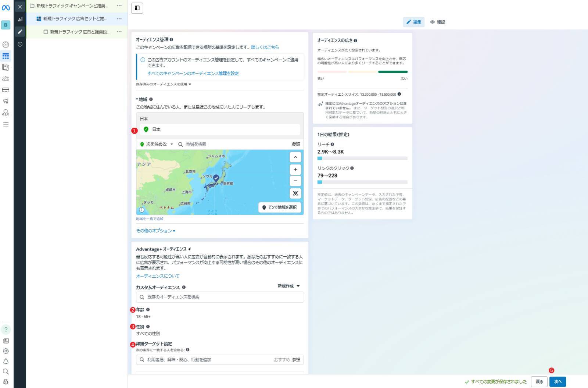Close the editor with the X icon
The height and width of the screenshot is (388, 588).
click(20, 7)
